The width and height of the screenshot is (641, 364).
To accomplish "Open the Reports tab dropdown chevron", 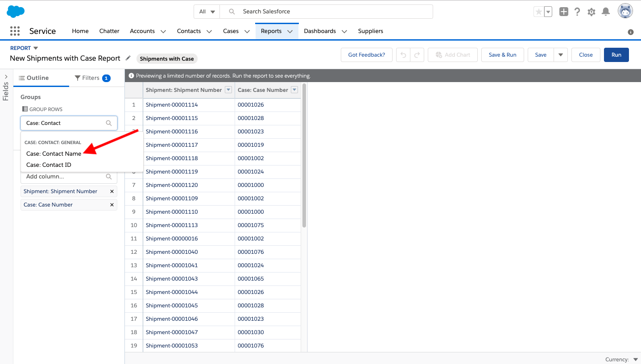I will (x=290, y=31).
